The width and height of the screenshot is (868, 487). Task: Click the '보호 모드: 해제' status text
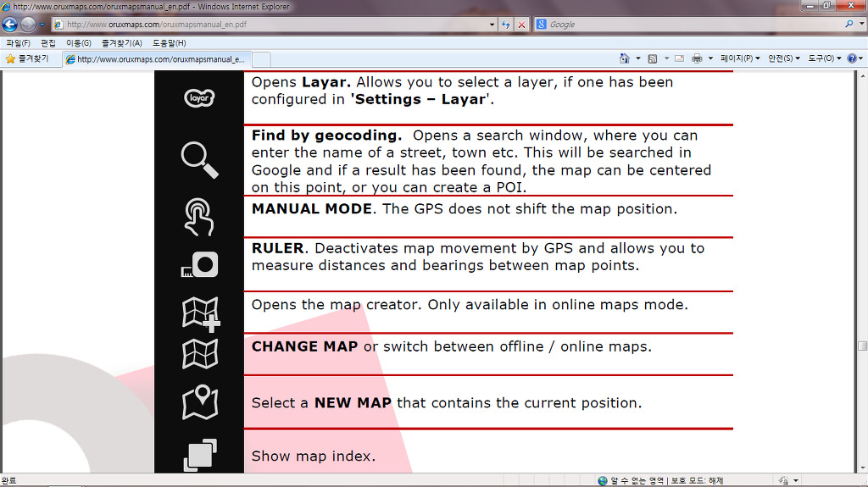697,480
